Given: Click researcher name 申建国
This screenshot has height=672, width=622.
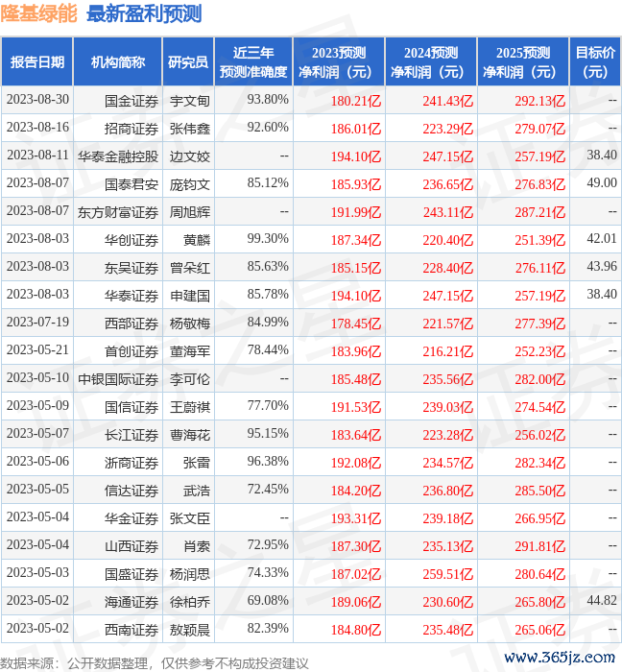Looking at the screenshot, I should point(190,296).
